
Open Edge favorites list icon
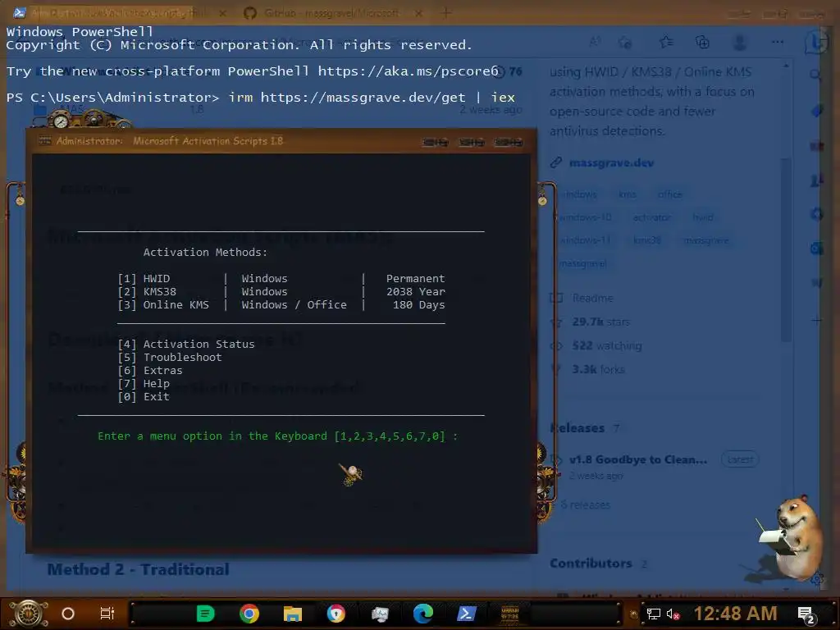click(x=666, y=42)
